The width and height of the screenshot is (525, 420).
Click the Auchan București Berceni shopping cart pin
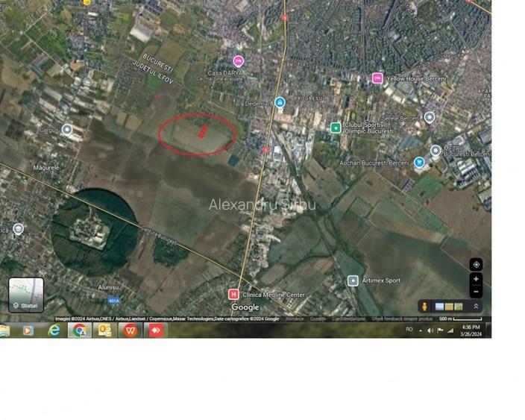419,162
